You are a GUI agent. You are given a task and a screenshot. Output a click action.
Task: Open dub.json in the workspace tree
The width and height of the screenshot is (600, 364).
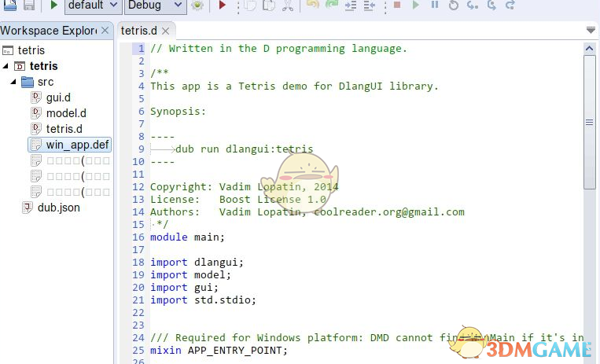[x=58, y=208]
